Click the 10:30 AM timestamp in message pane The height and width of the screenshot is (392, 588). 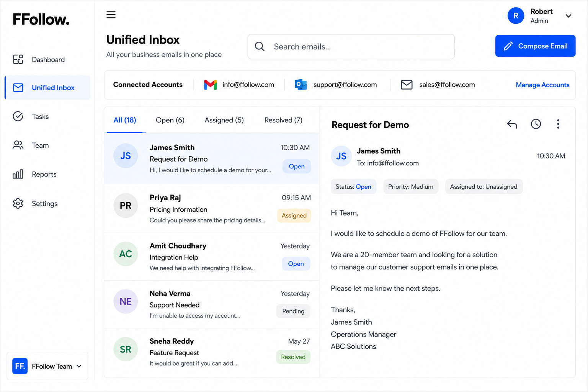(x=551, y=156)
